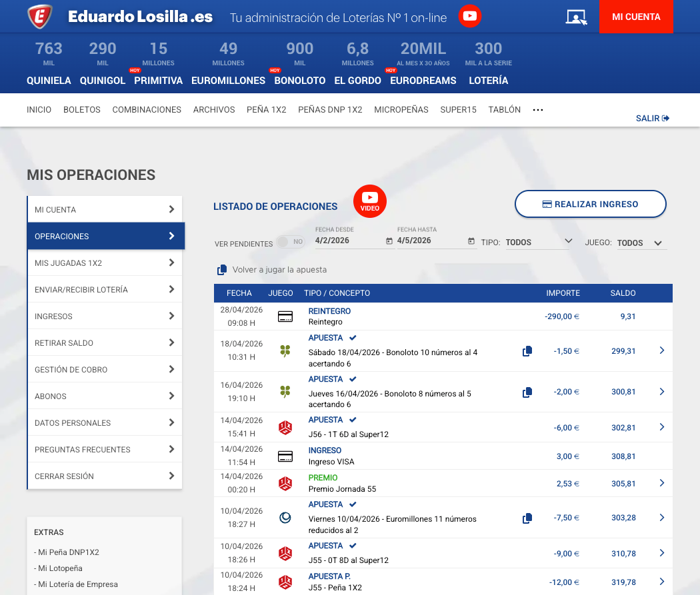The height and width of the screenshot is (595, 700).
Task: Open the Juego TODOS dropdown
Action: (641, 243)
